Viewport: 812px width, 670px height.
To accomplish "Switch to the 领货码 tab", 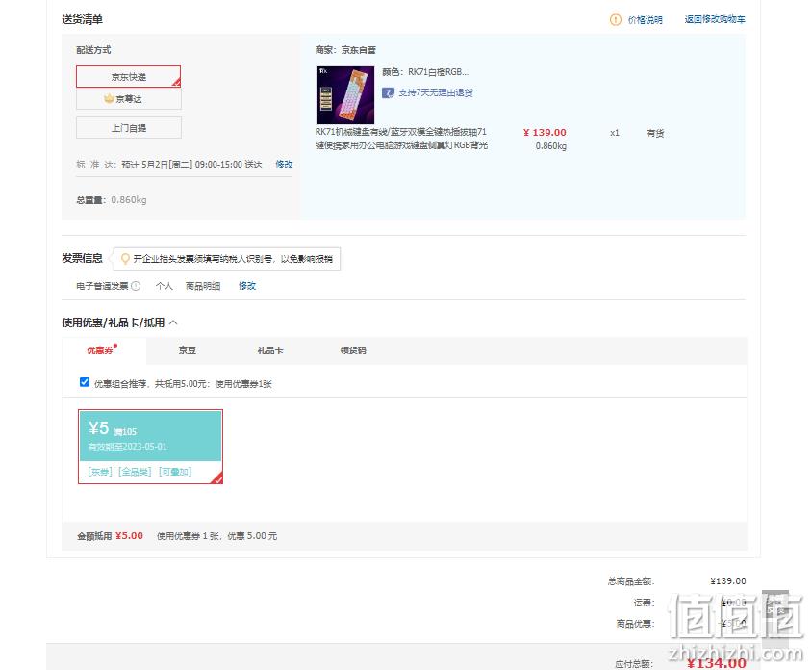I will (353, 350).
